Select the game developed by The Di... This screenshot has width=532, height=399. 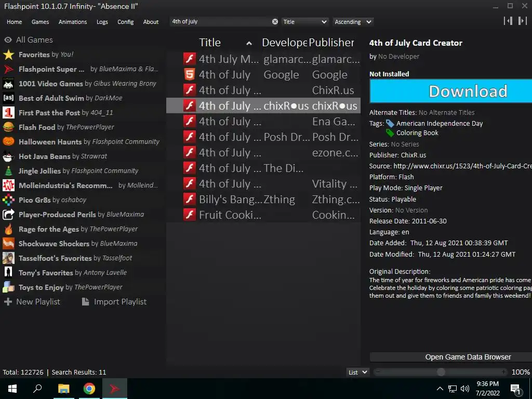click(263, 168)
